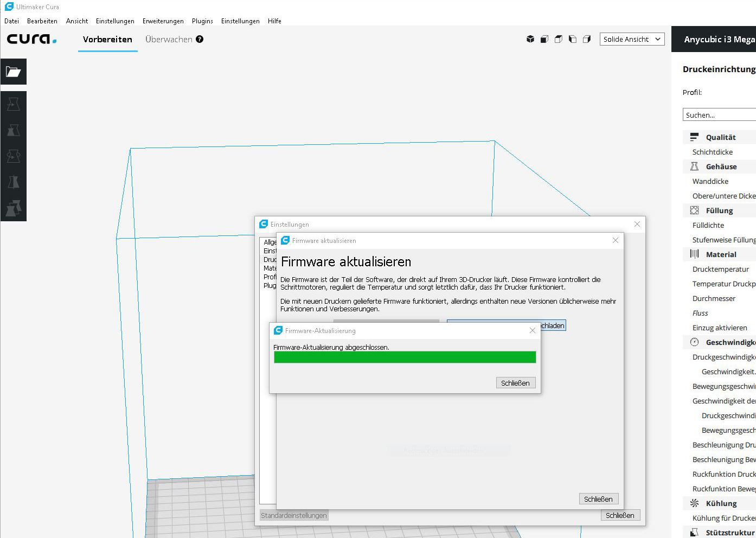The width and height of the screenshot is (756, 538).
Task: Close the Firmware-Aktualisierung dialog with X
Action: click(x=532, y=330)
